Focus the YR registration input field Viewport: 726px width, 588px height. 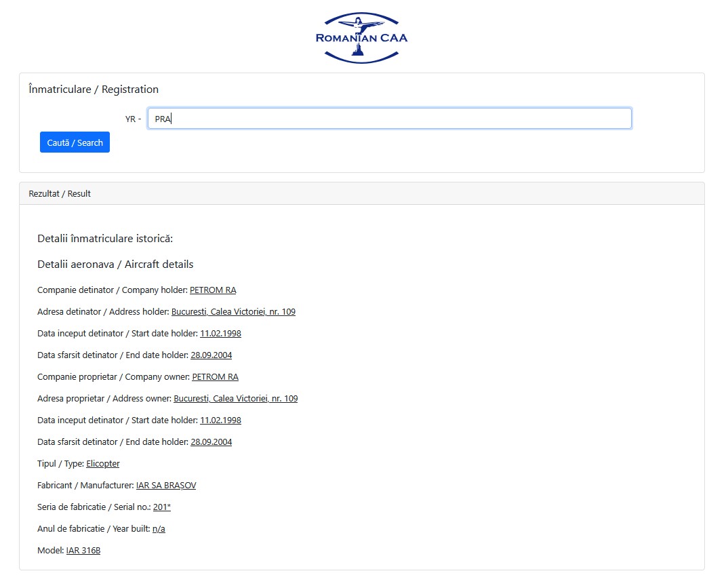tap(389, 119)
